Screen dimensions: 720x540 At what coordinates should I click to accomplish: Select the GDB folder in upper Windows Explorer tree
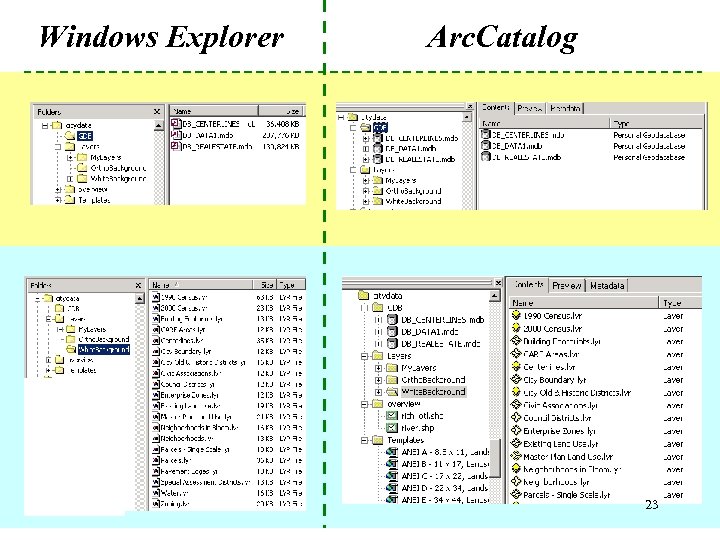click(85, 135)
